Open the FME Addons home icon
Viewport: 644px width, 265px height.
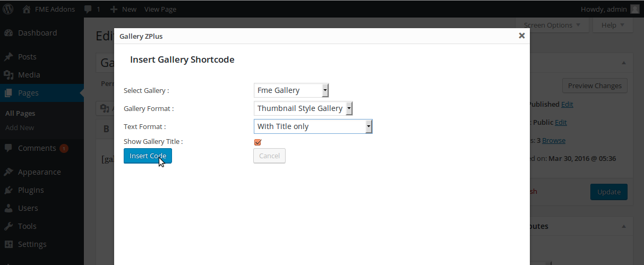pyautogui.click(x=27, y=9)
